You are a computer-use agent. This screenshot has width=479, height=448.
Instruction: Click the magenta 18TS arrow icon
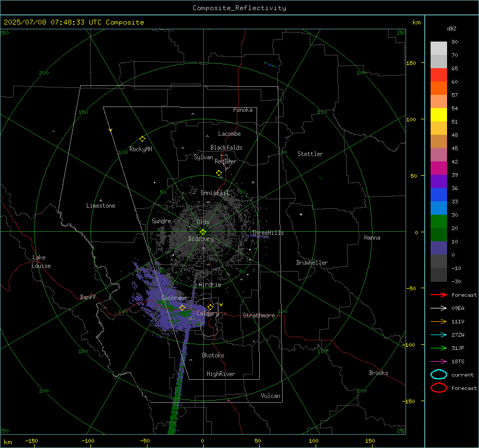(439, 362)
